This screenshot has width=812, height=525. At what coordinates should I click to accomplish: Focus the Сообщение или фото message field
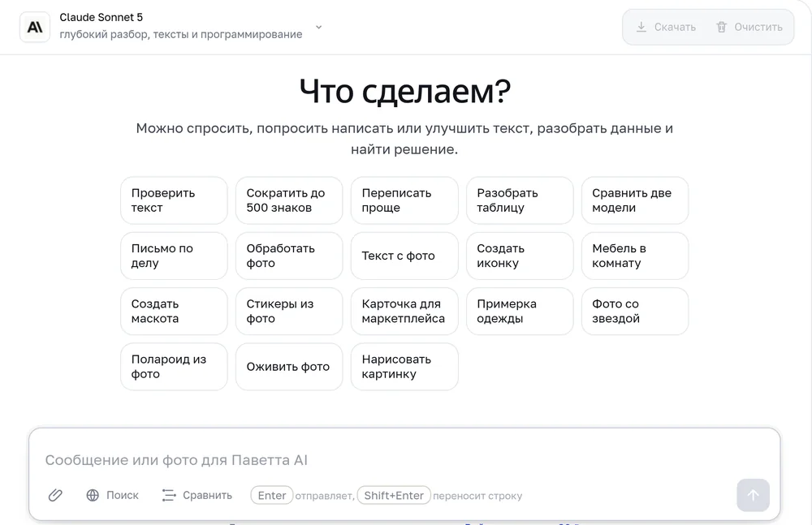(x=404, y=460)
